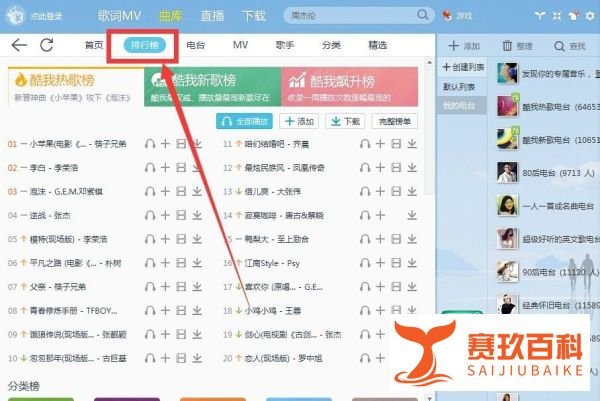
Task: Select 我的电台 in sidebar
Action: (462, 106)
